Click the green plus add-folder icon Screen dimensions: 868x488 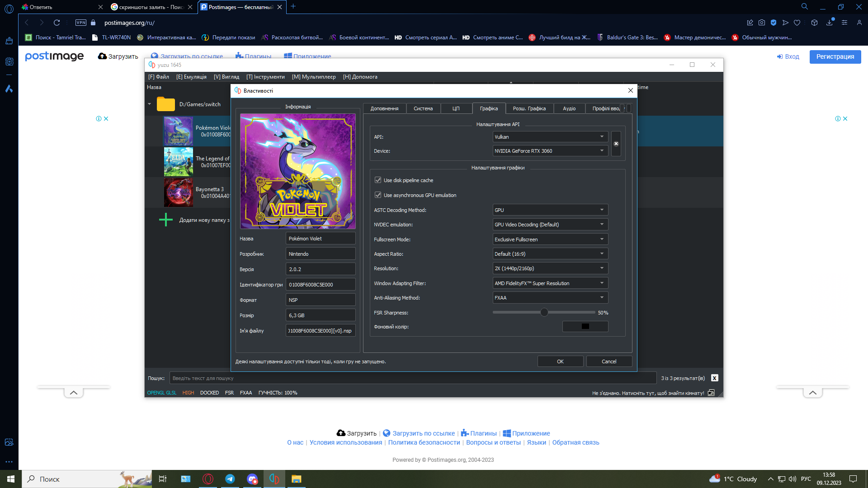(x=165, y=220)
